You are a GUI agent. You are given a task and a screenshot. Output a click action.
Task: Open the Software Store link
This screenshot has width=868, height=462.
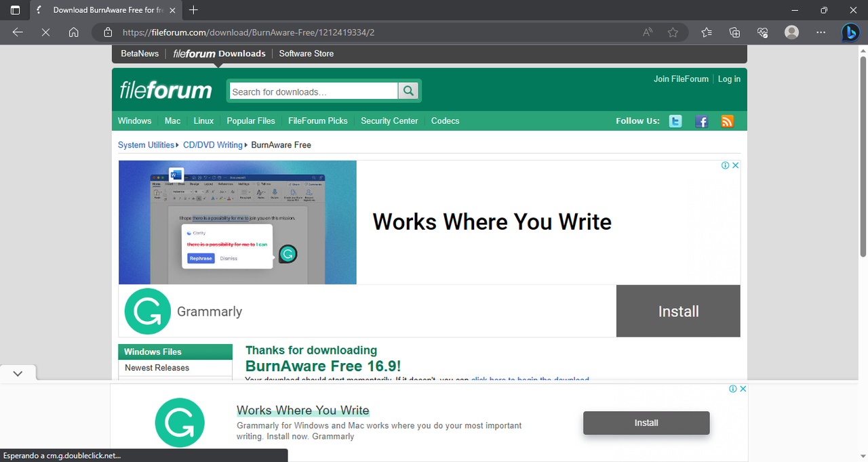point(307,54)
